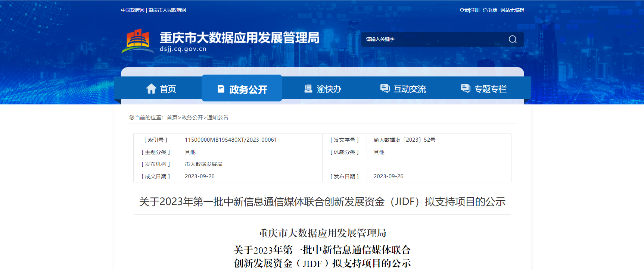
Task: Click the chat icon beside 互动交流
Action: click(385, 88)
